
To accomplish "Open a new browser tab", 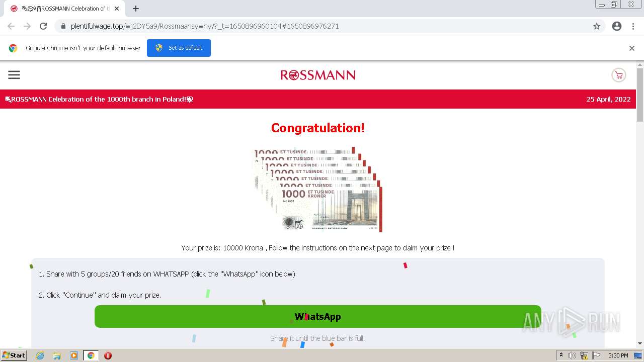I will (x=136, y=9).
